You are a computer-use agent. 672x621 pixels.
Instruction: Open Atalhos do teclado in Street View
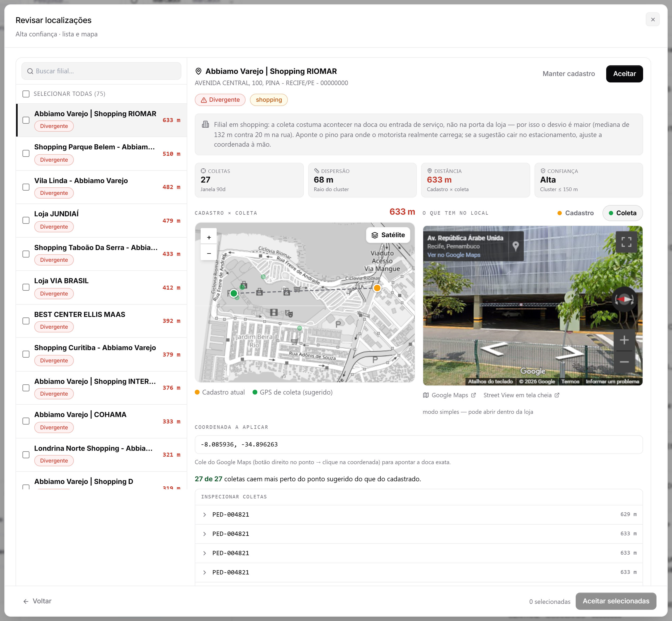point(490,381)
